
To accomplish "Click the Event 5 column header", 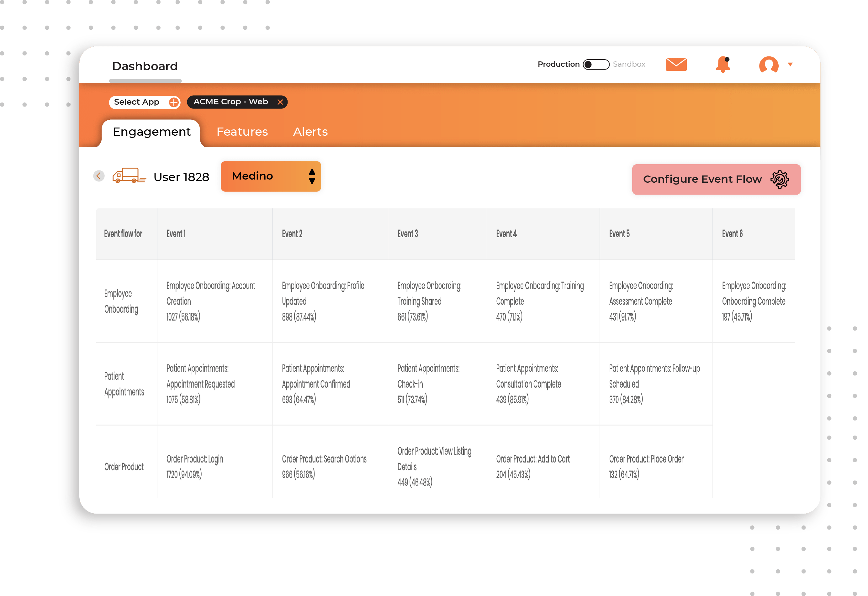I will coord(656,234).
